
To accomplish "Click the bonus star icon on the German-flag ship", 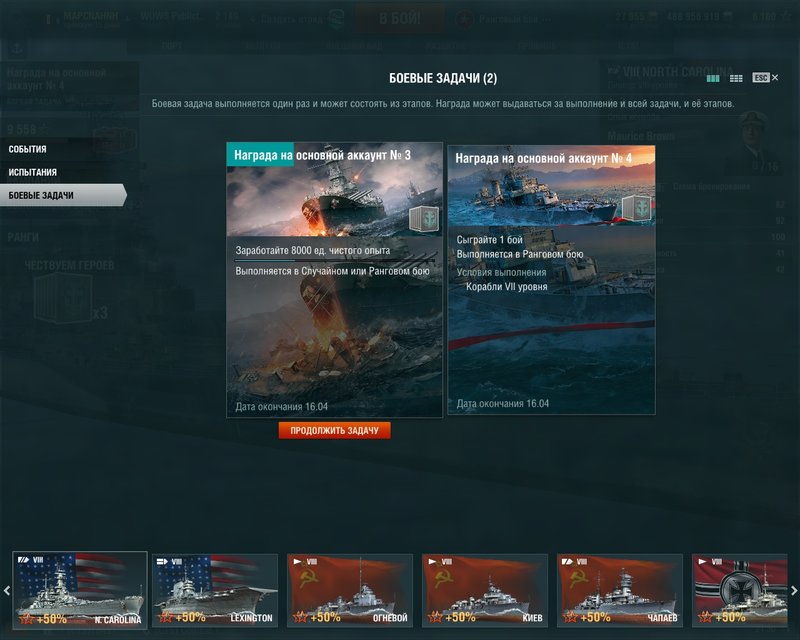I will tap(705, 618).
